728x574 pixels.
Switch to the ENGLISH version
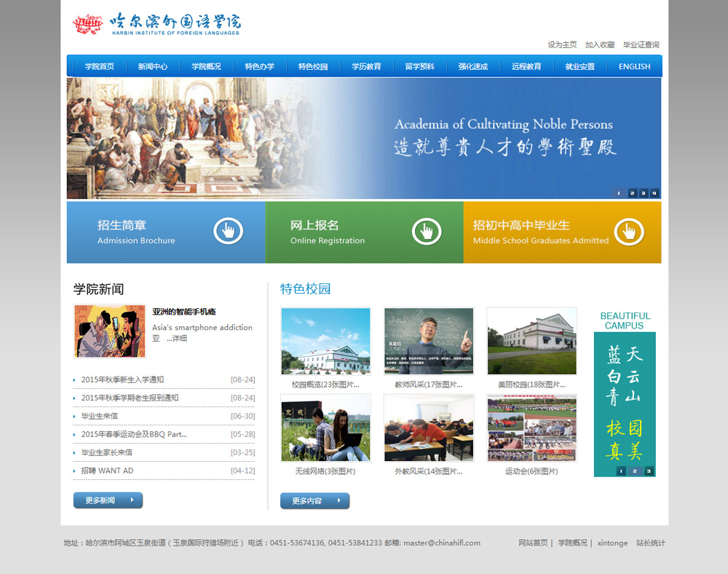pyautogui.click(x=634, y=66)
